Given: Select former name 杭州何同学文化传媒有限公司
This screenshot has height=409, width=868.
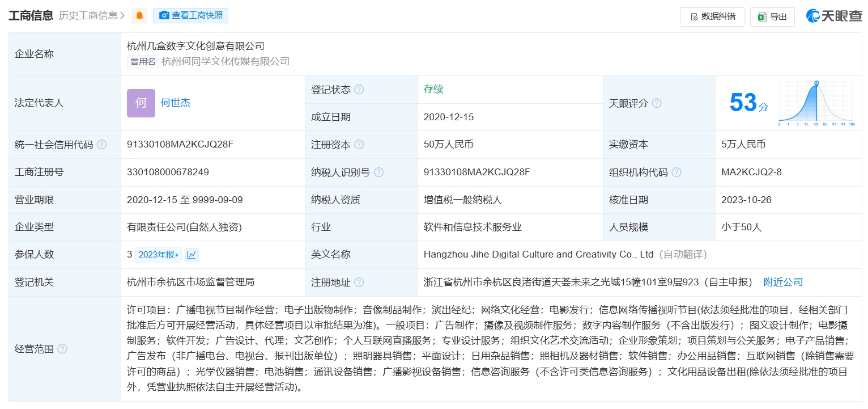Looking at the screenshot, I should click(225, 61).
